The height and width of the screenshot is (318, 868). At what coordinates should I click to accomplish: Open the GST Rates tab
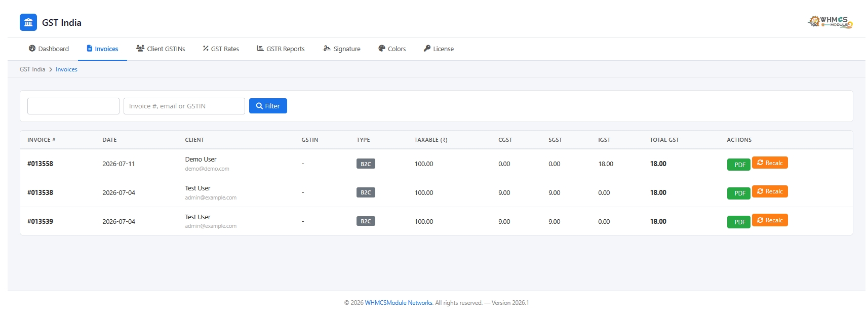(221, 49)
